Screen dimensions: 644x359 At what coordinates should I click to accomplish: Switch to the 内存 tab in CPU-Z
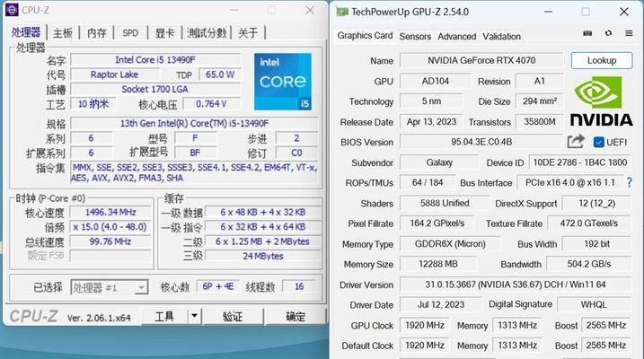pyautogui.click(x=97, y=33)
